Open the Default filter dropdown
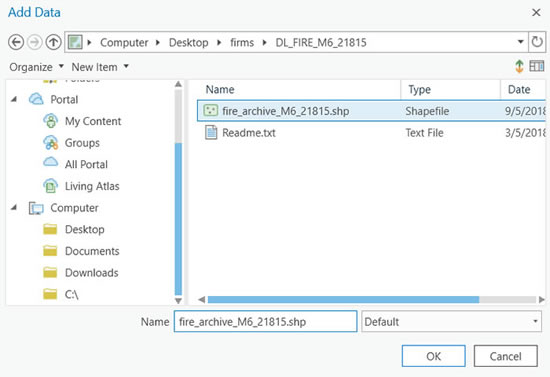 [451, 322]
